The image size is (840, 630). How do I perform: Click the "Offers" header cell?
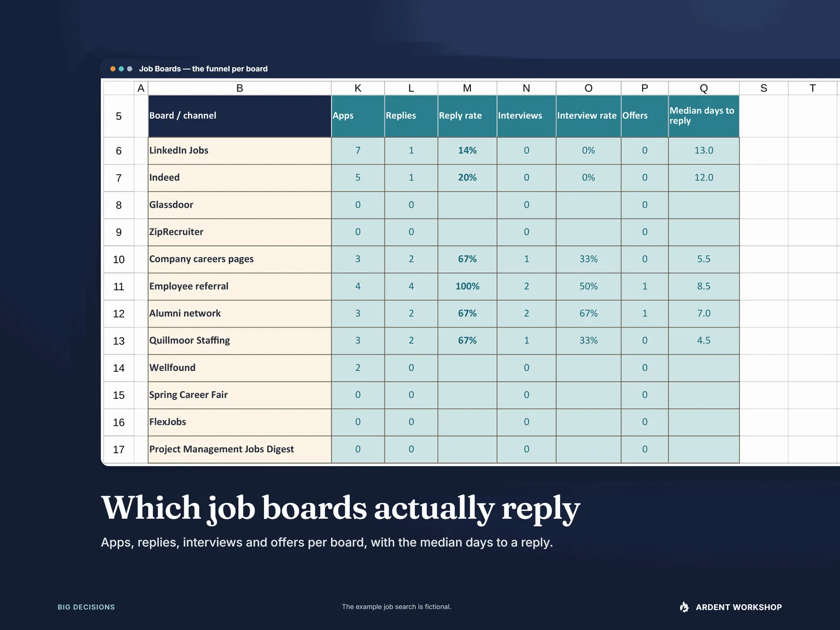[645, 116]
